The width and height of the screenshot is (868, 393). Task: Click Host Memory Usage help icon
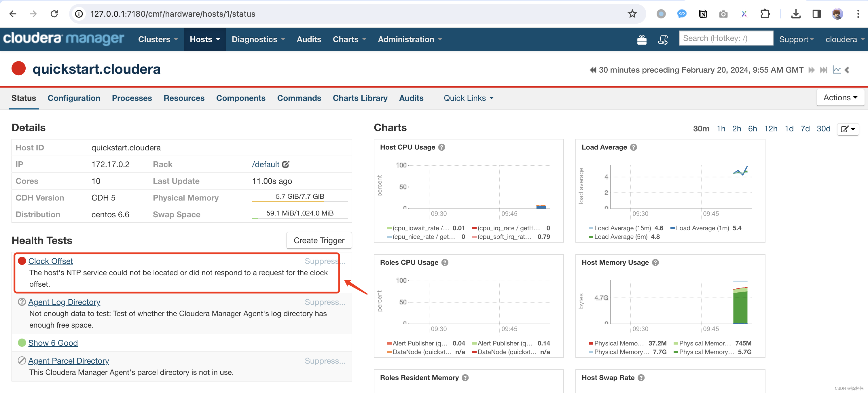655,262
